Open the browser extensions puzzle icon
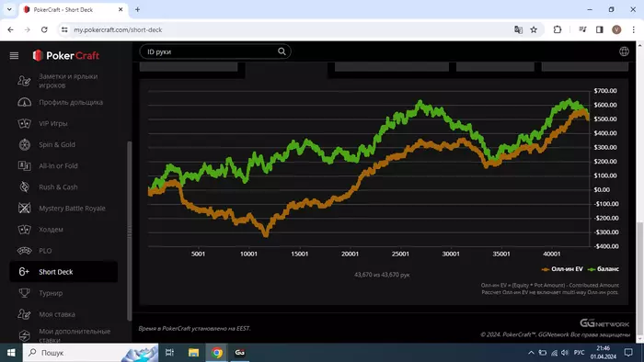644x362 pixels. pos(558,29)
